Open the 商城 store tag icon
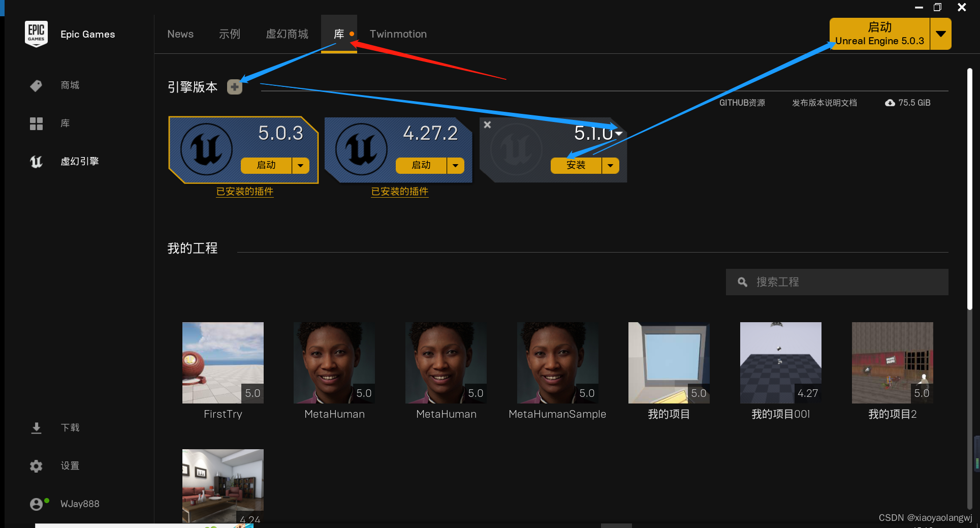The height and width of the screenshot is (528, 980). click(36, 85)
